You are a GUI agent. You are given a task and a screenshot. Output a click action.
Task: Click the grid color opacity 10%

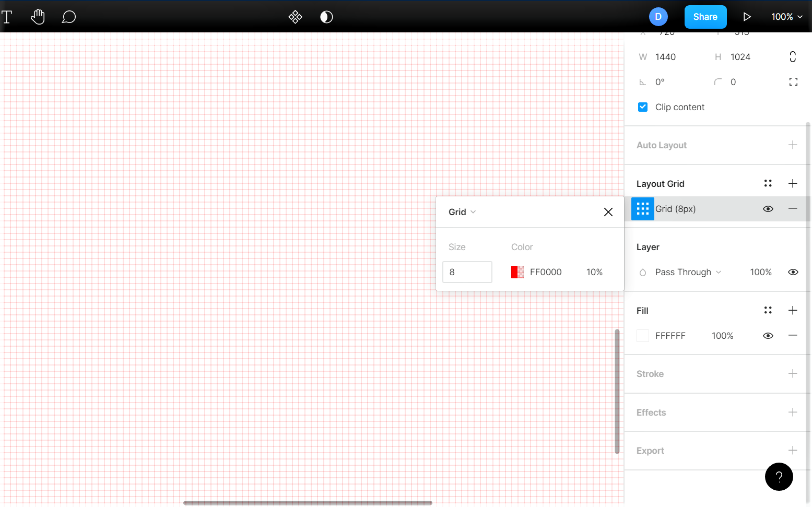tap(594, 272)
